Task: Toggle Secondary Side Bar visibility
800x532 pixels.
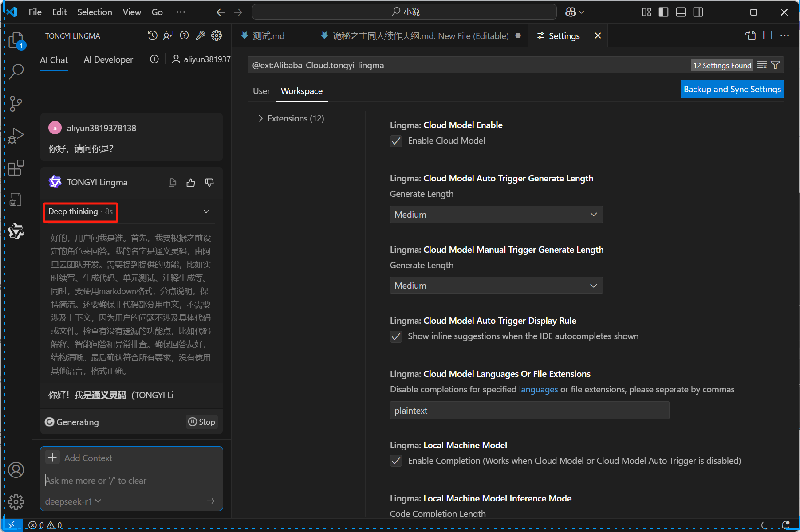Action: pyautogui.click(x=698, y=12)
